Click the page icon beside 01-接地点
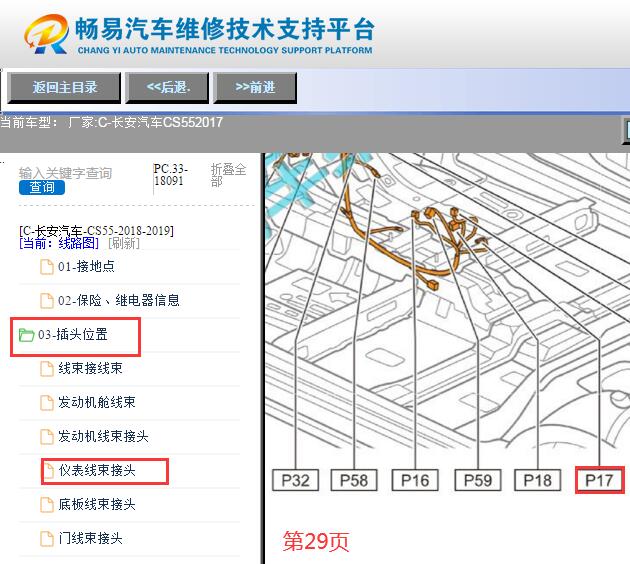This screenshot has width=630, height=564. (x=47, y=267)
